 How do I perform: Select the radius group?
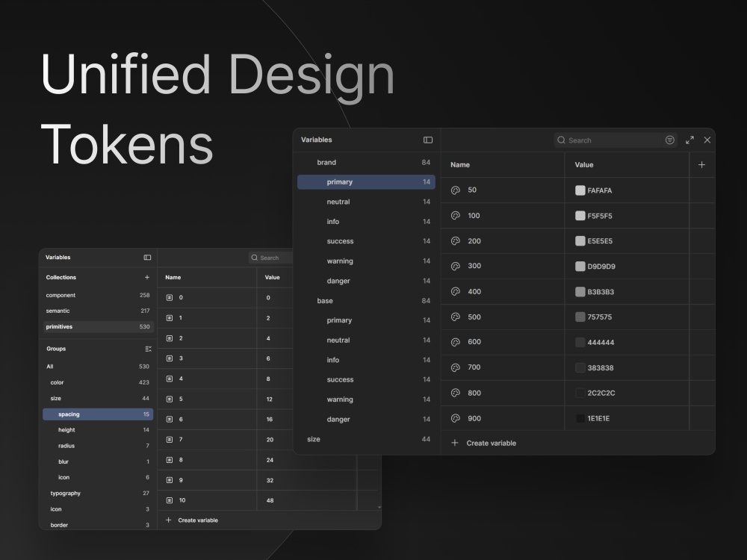(98, 446)
